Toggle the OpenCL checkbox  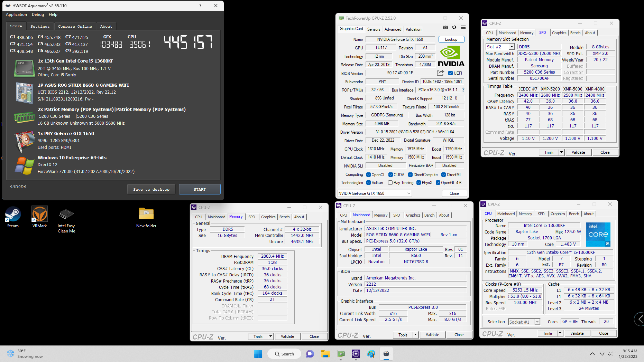pos(368,175)
